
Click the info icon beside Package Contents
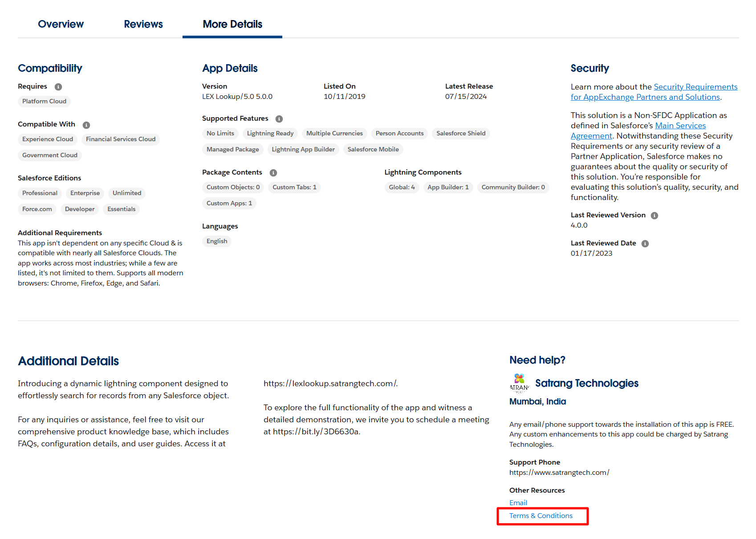[x=273, y=173]
